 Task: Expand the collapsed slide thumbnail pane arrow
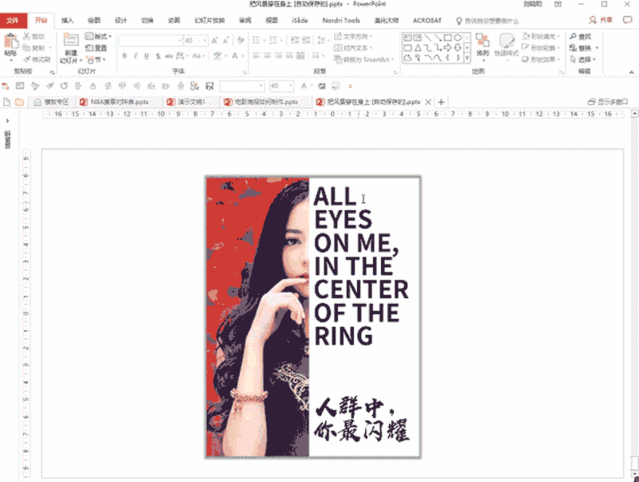7,120
